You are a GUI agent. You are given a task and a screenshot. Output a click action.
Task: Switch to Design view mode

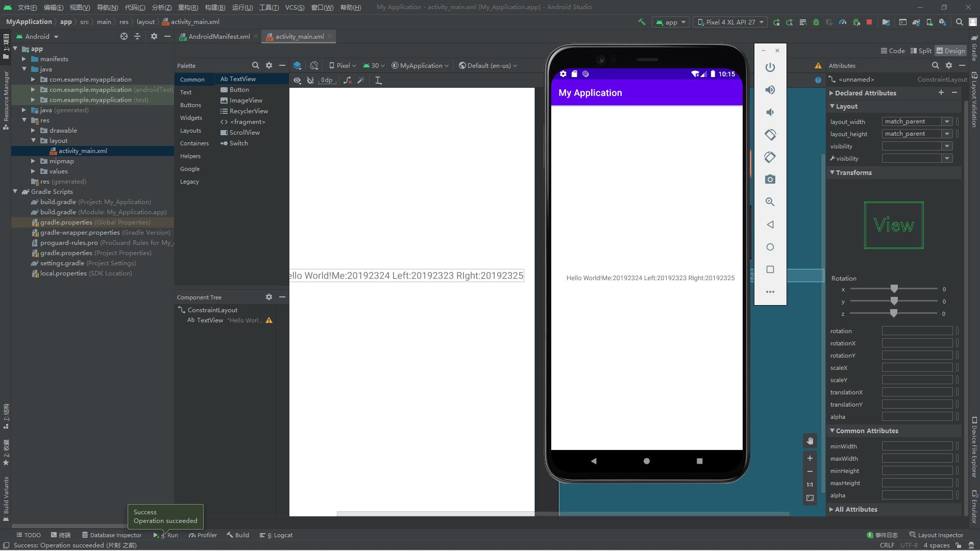[x=950, y=51]
